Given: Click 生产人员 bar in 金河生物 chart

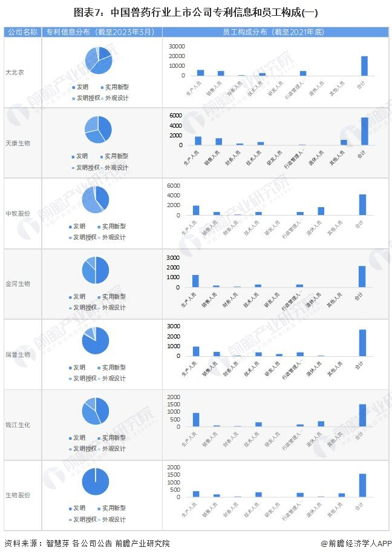Looking at the screenshot, I should 195,281.
